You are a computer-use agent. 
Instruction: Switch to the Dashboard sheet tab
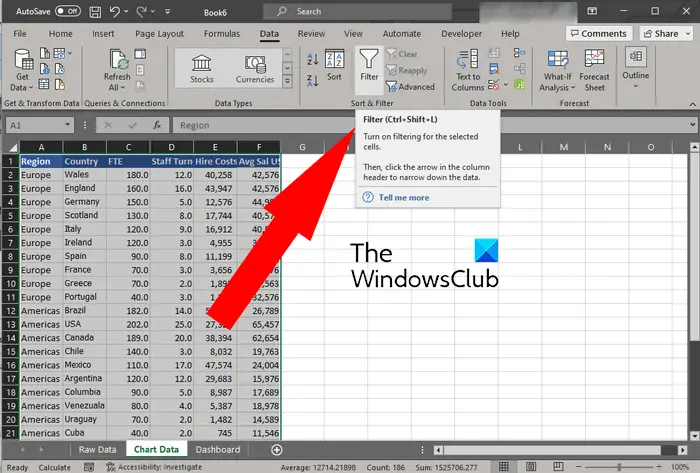pos(218,449)
